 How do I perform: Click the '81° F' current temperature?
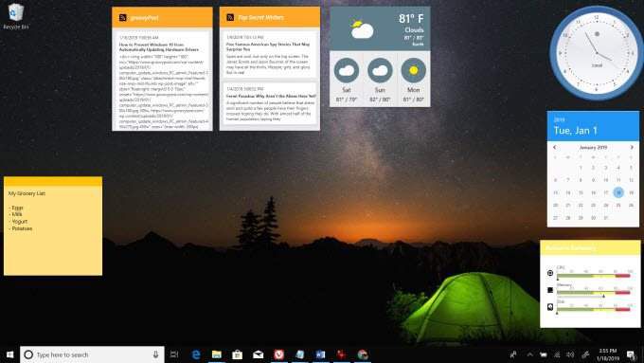point(411,19)
